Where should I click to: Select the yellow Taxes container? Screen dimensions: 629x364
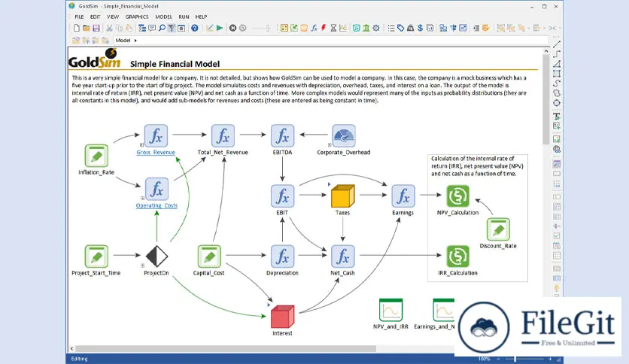point(342,196)
